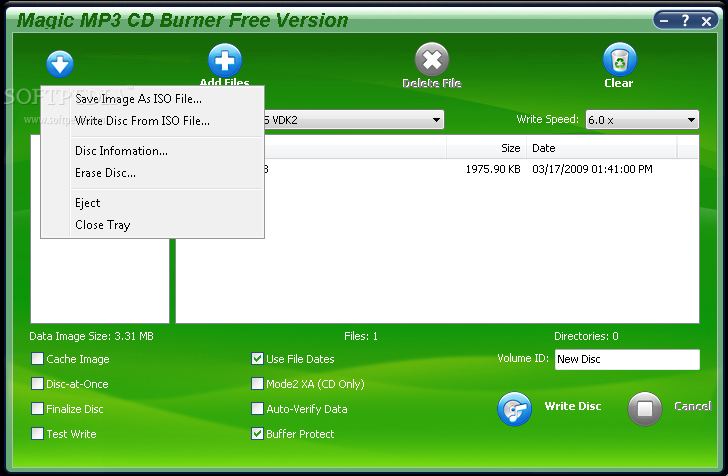Uncheck the Buffer Protect checkbox
The height and width of the screenshot is (476, 728).
tap(257, 434)
